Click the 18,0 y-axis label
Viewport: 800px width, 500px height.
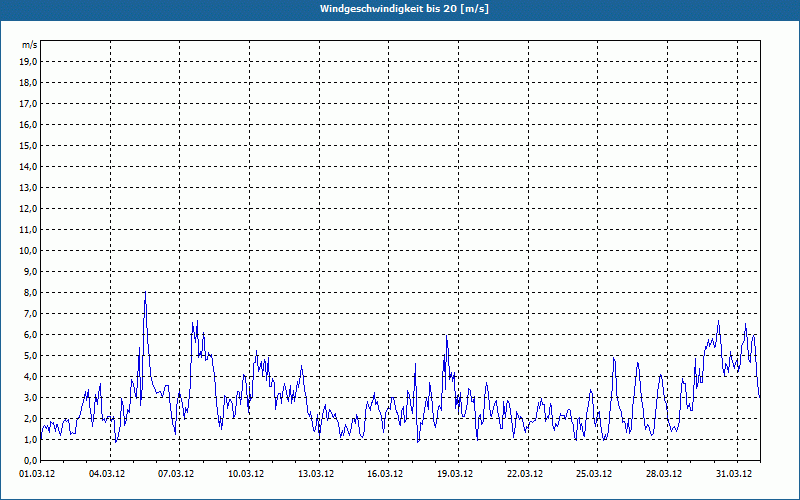click(x=28, y=83)
